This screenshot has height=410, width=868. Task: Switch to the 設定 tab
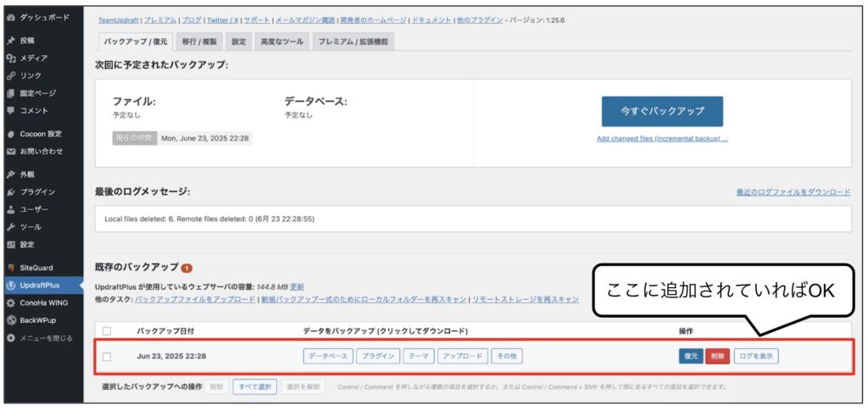(x=238, y=42)
